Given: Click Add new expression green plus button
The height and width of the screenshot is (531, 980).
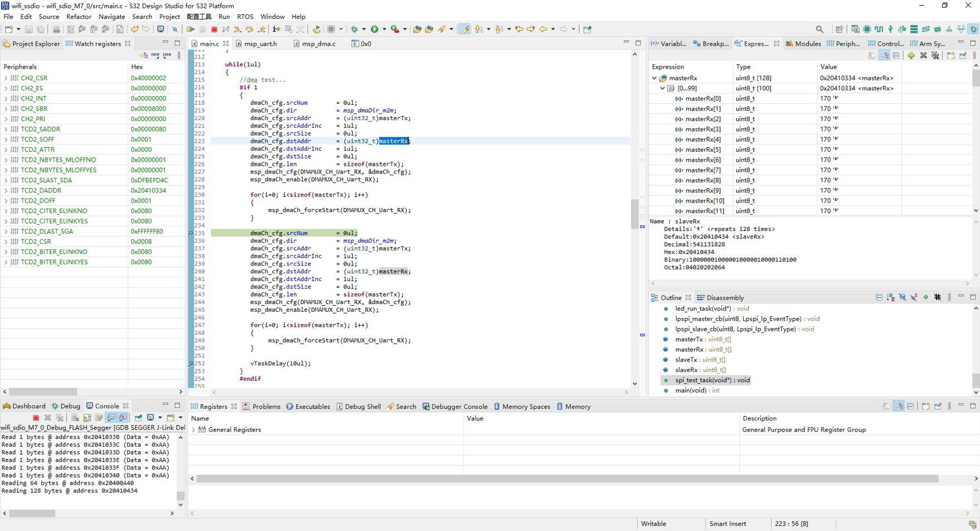Looking at the screenshot, I should tap(911, 55).
